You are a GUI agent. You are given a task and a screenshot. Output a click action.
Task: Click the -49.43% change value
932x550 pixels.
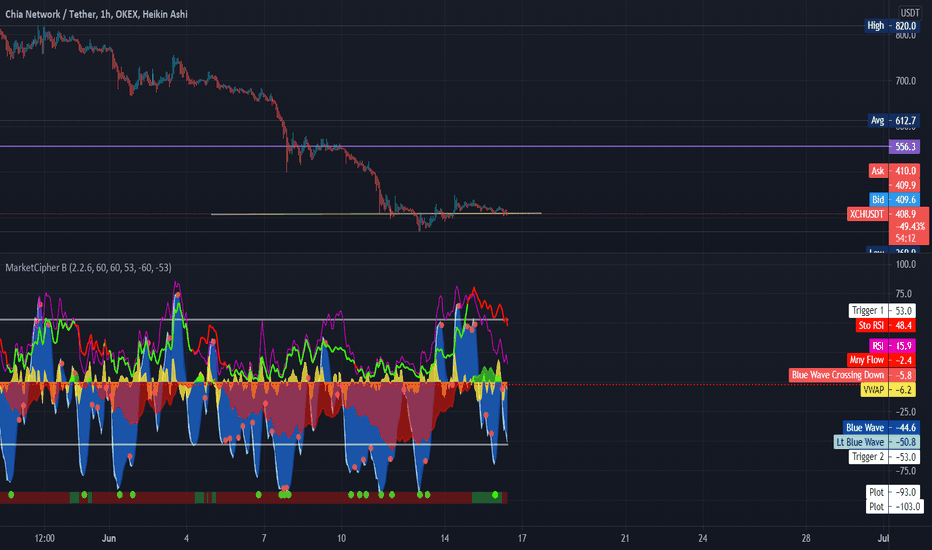pyautogui.click(x=910, y=227)
